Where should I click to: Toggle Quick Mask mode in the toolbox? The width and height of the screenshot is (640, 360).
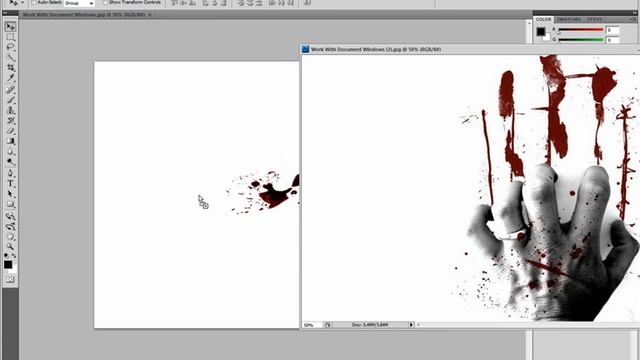(10, 280)
